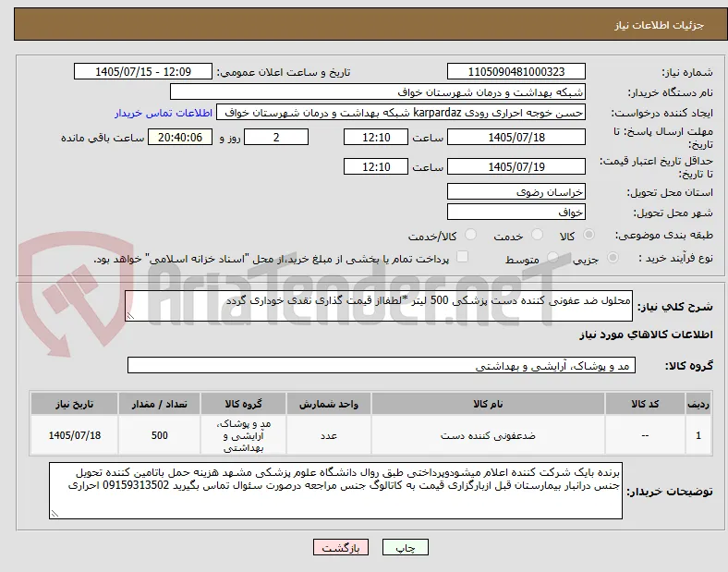The width and height of the screenshot is (728, 572).
Task: Click the تعداد / مقدار column header
Action: click(x=159, y=404)
